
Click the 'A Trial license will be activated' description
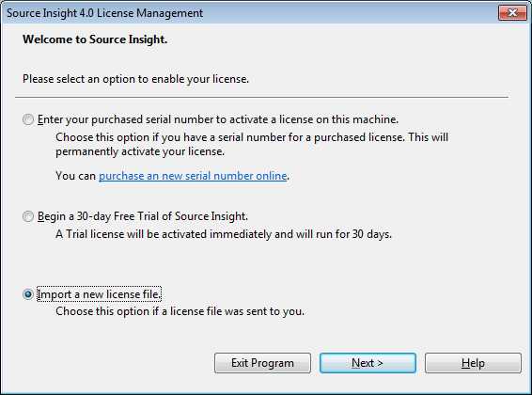(224, 234)
